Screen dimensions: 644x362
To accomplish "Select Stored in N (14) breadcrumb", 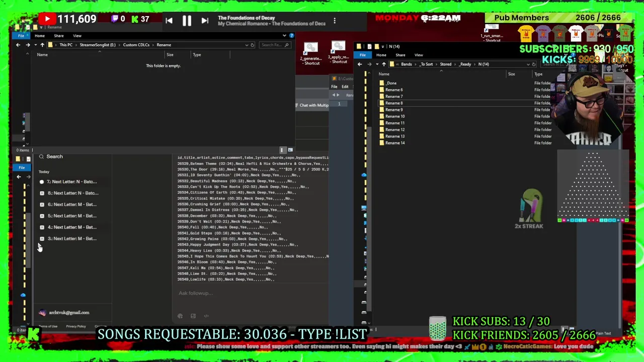I will [446, 64].
